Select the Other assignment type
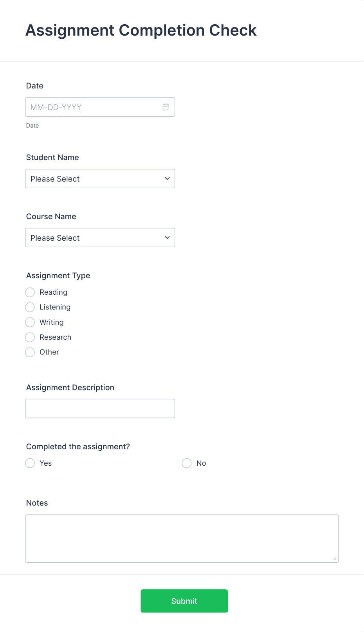The width and height of the screenshot is (364, 632). tap(30, 352)
